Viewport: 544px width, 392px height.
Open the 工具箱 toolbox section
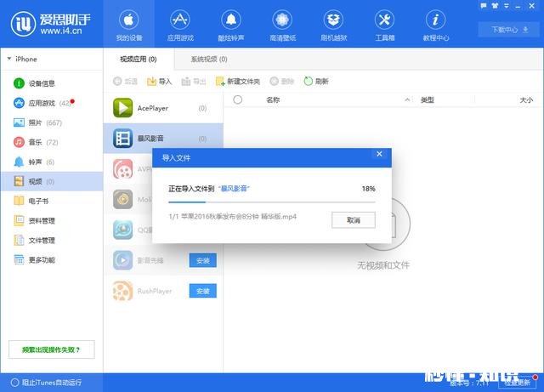(384, 26)
